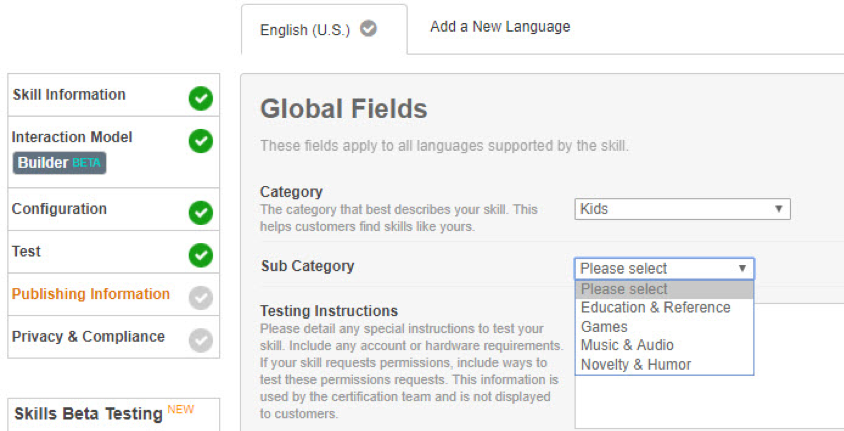
Task: Click green checkmark next to Configuration
Action: (x=201, y=212)
